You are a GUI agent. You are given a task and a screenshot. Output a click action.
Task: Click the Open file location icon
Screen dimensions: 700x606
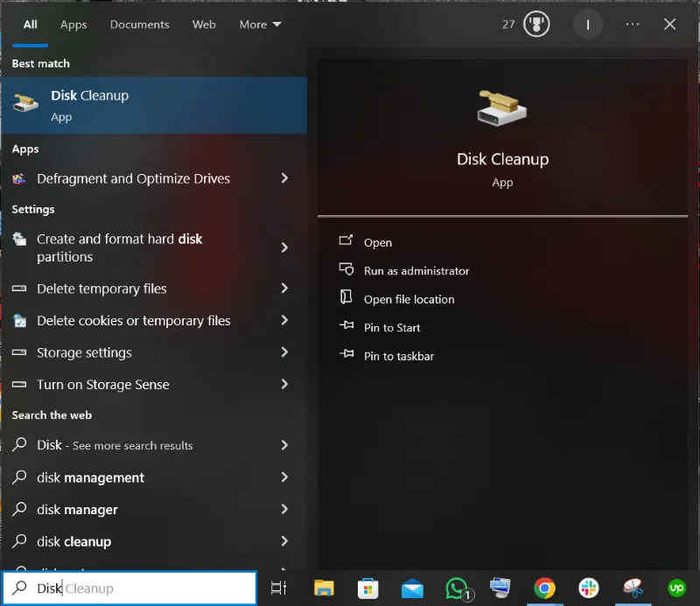click(346, 299)
